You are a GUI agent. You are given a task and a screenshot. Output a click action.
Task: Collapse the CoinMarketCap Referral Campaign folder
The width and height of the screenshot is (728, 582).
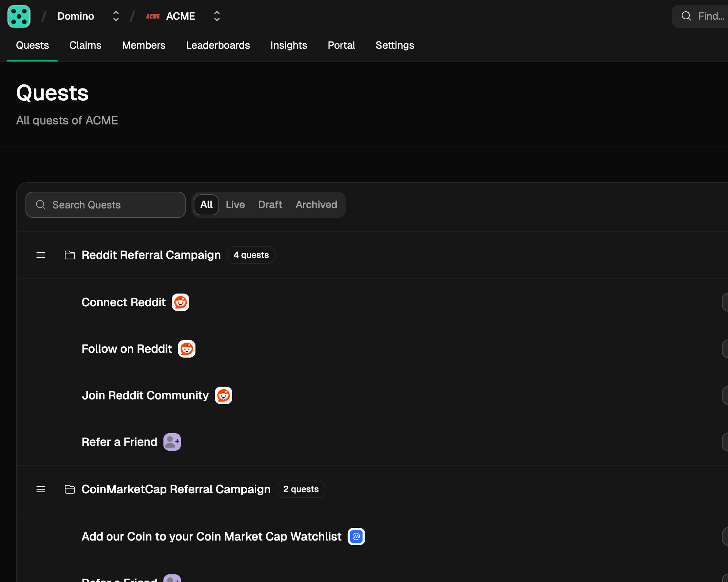(x=176, y=489)
